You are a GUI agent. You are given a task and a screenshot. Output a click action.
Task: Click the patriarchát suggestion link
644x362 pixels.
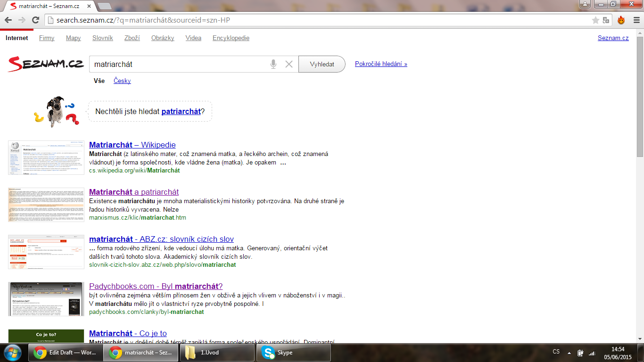[x=181, y=112]
